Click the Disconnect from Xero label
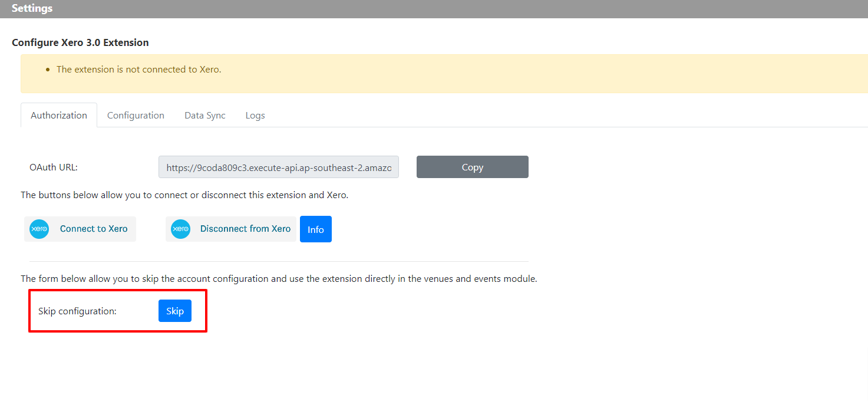 point(245,229)
